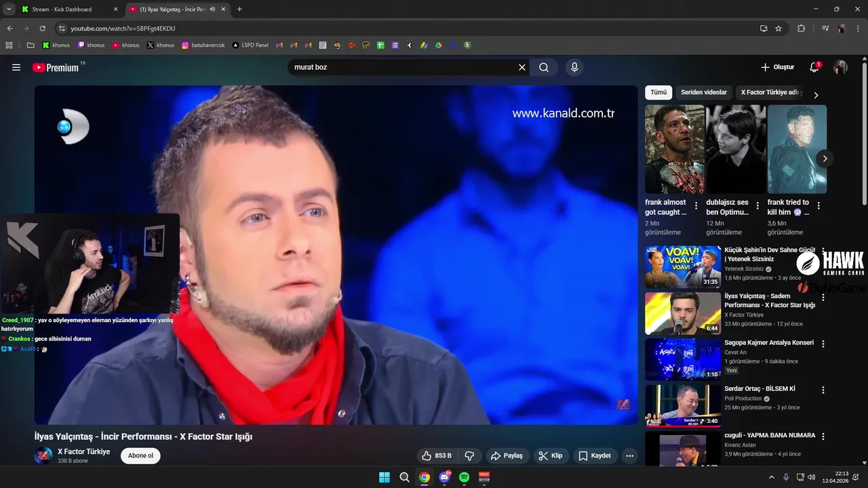Open Chrome's three-dot menu
868x488 pixels.
(859, 28)
